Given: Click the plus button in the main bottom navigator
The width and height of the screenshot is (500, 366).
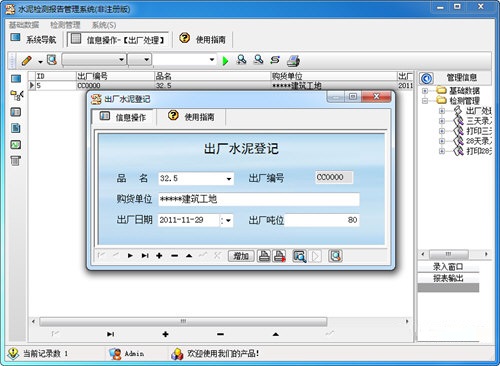Looking at the screenshot, I should (166, 334).
